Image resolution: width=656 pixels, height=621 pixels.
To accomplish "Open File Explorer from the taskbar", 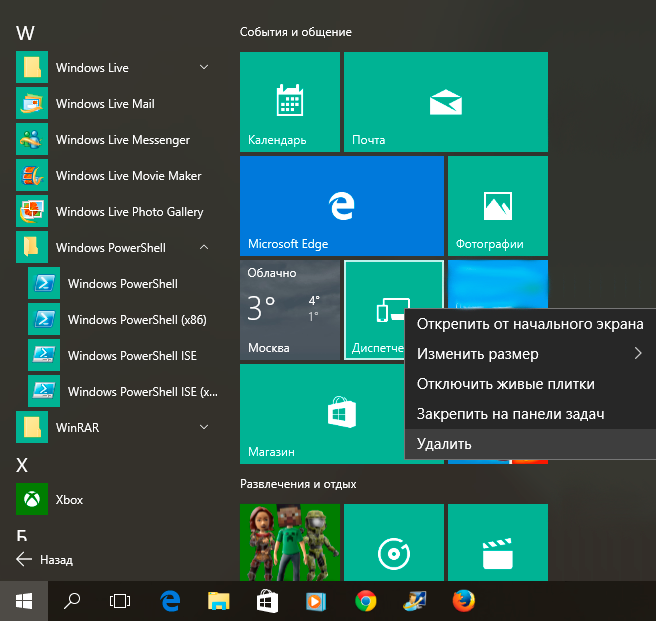I will coord(219,601).
